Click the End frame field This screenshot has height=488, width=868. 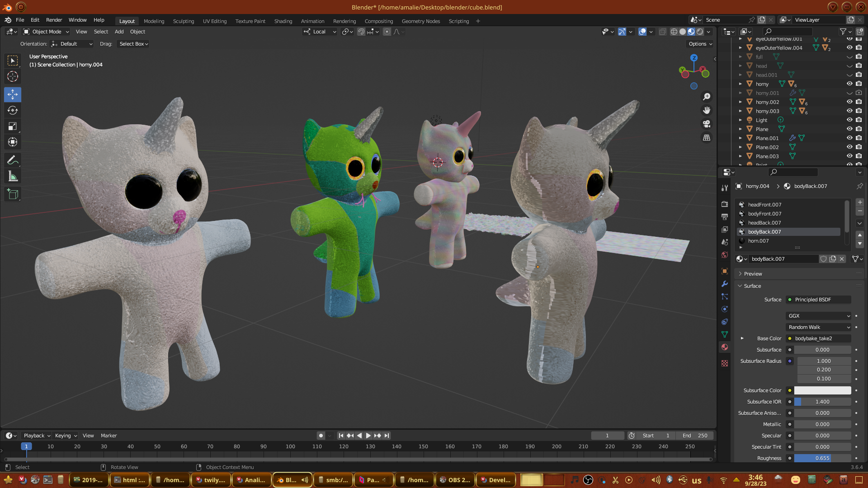pyautogui.click(x=695, y=436)
